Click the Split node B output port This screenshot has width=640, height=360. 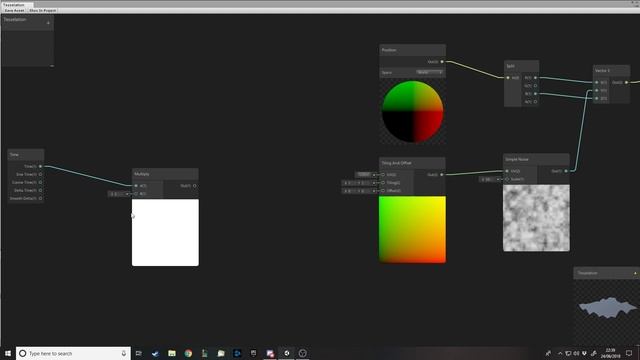(x=536, y=93)
